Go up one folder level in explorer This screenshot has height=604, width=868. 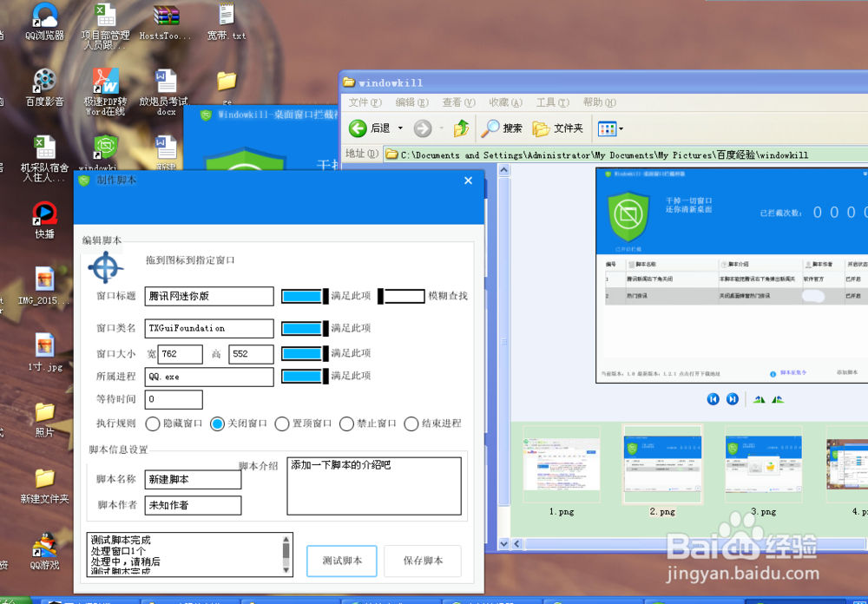461,128
